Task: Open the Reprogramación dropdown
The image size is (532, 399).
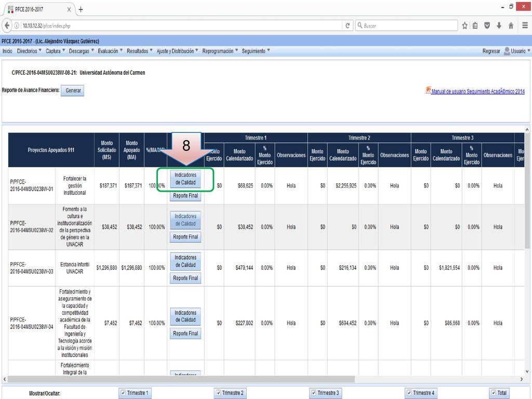Action: tap(220, 51)
